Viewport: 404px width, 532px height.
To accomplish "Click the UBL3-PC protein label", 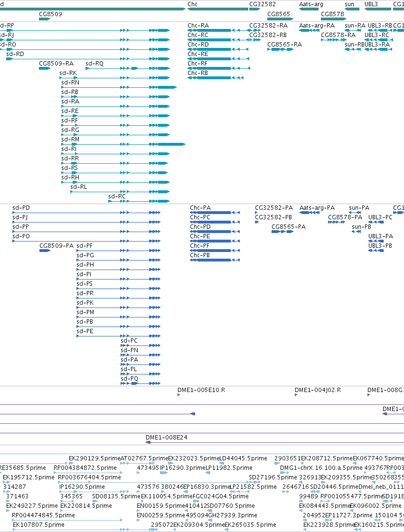I will (x=381, y=217).
